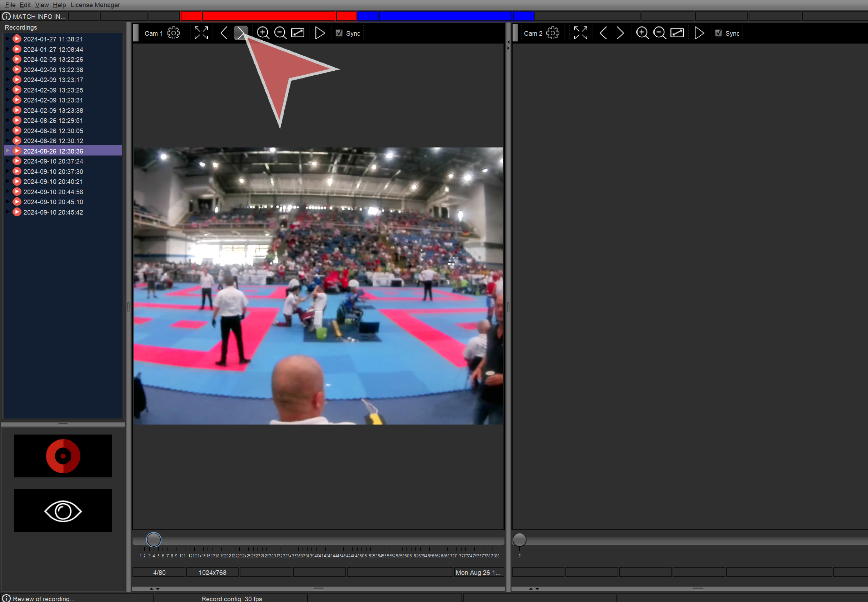Fit Cam 1 view to full screen
Image resolution: width=868 pixels, height=602 pixels.
point(201,33)
